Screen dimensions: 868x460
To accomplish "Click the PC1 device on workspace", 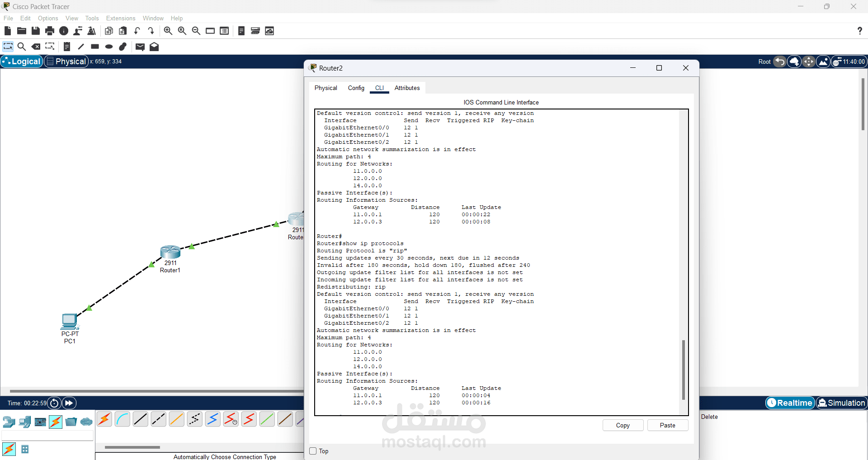I will coord(70,322).
